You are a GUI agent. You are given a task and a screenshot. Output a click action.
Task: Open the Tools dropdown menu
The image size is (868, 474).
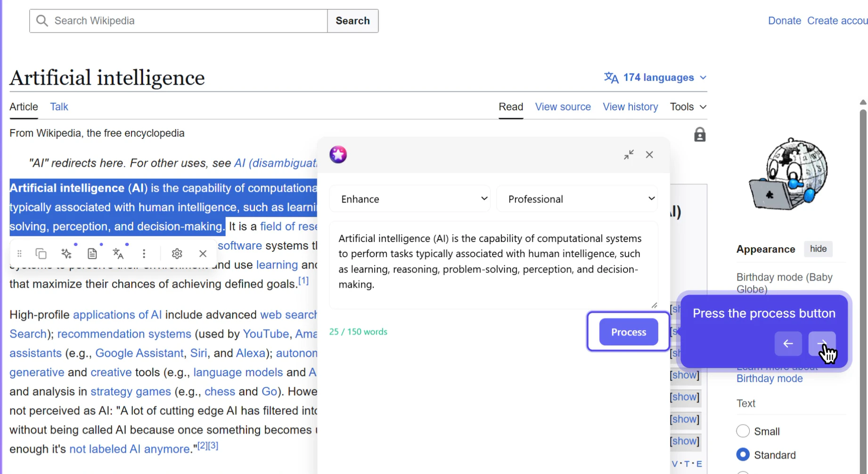click(x=688, y=107)
